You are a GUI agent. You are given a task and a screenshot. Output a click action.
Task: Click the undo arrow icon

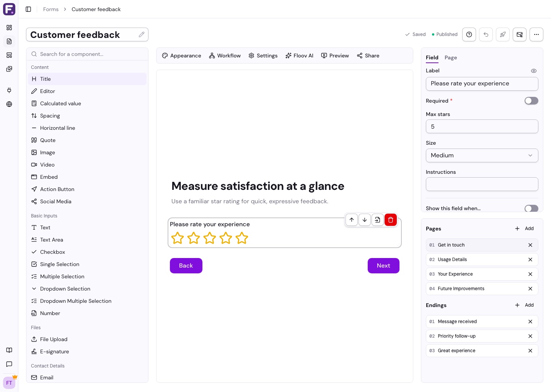click(x=486, y=34)
